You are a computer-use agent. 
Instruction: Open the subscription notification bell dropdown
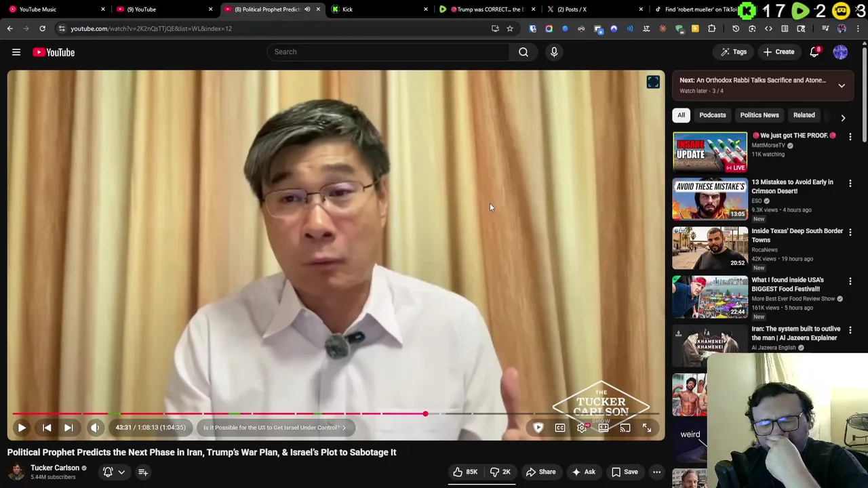(113, 472)
